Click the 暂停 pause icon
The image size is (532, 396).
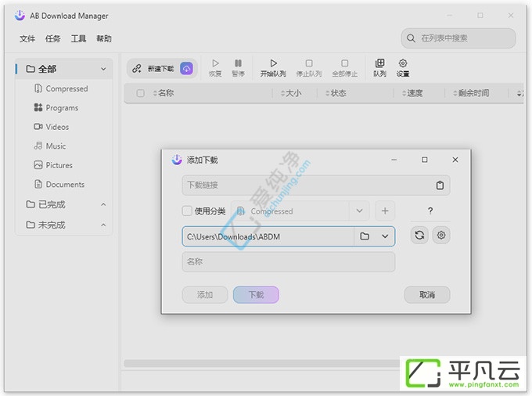[x=238, y=63]
